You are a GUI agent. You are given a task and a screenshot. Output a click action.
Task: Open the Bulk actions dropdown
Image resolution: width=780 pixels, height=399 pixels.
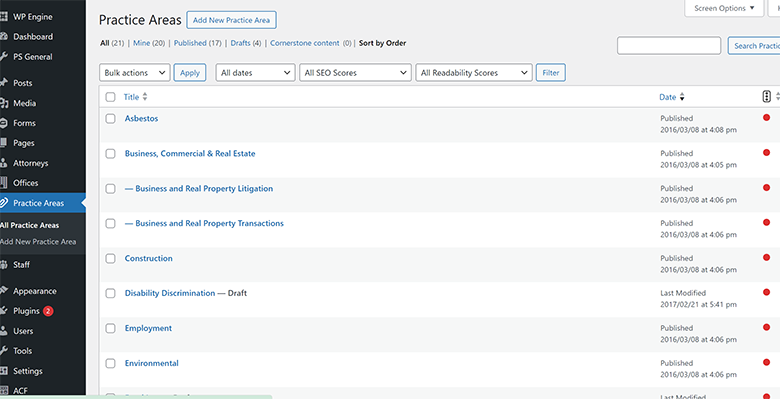[135, 73]
